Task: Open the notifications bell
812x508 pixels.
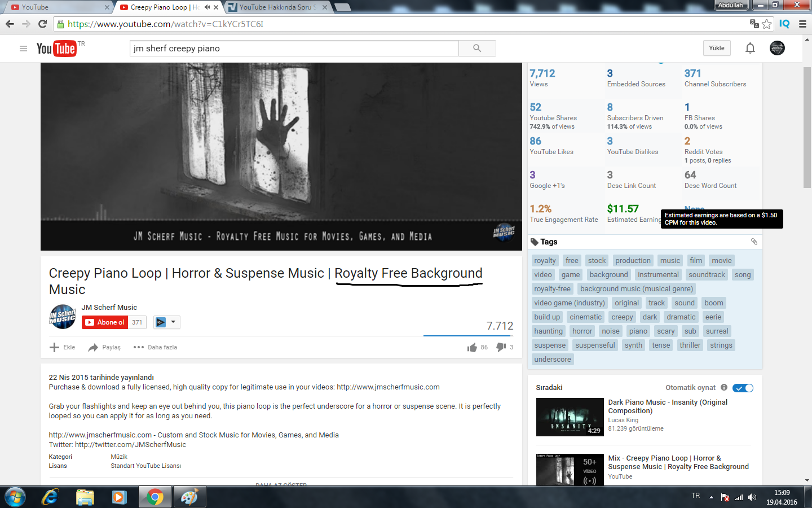Action: (x=750, y=48)
